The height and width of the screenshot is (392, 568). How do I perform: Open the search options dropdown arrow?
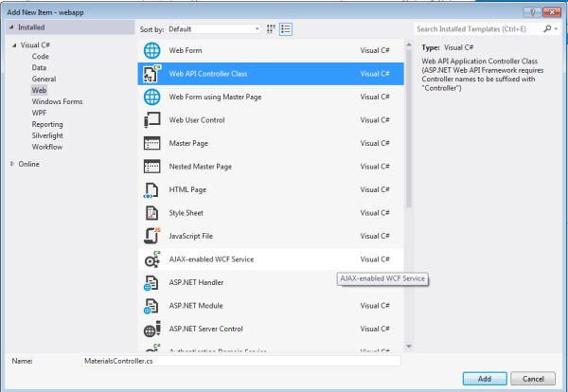click(x=556, y=29)
